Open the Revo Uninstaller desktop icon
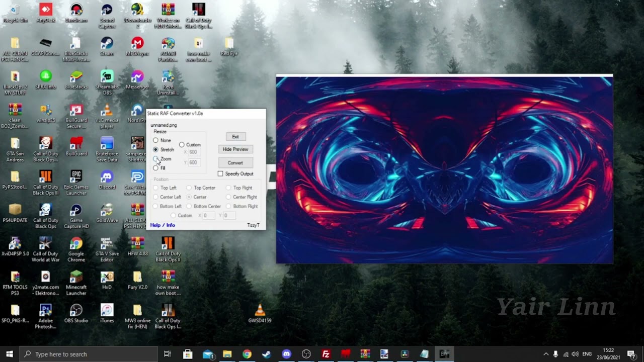Screen dimensions: 644x362 pyautogui.click(x=168, y=82)
